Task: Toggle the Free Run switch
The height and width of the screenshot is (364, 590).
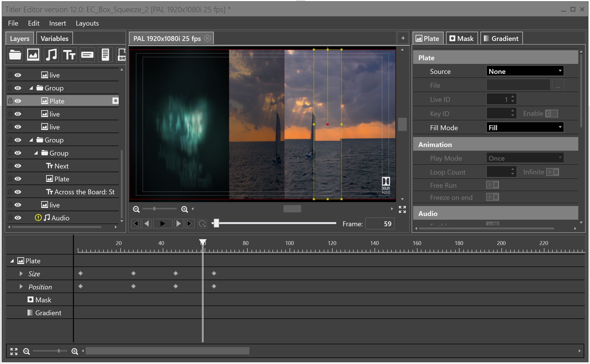Action: (492, 185)
